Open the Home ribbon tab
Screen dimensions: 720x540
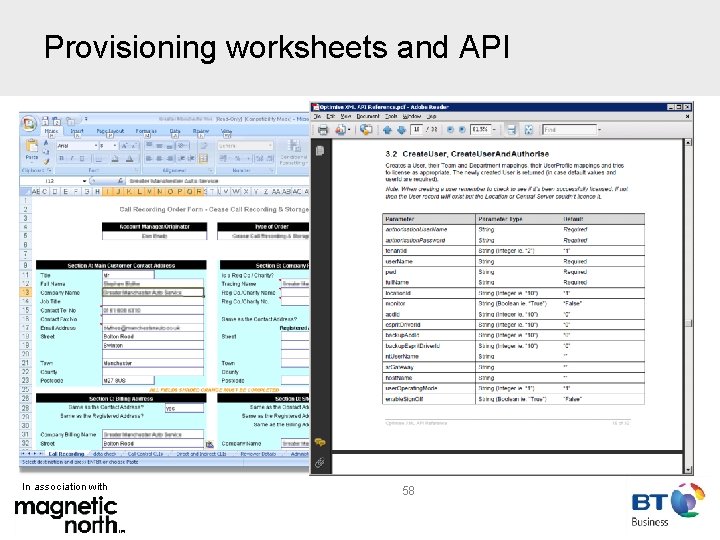pyautogui.click(x=51, y=131)
